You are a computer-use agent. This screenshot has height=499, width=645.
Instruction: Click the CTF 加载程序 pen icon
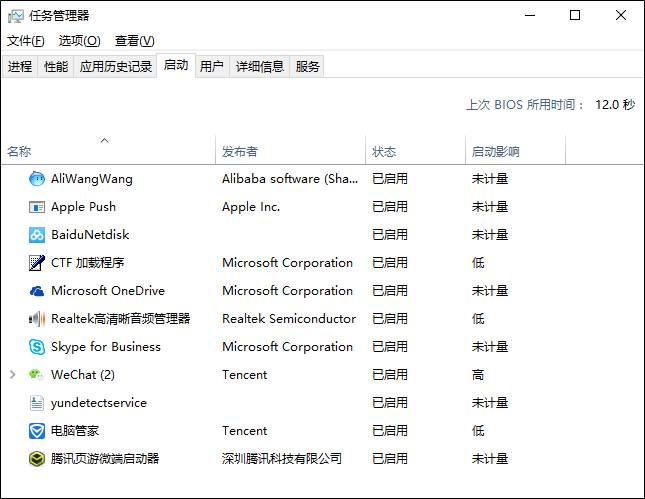tap(37, 262)
